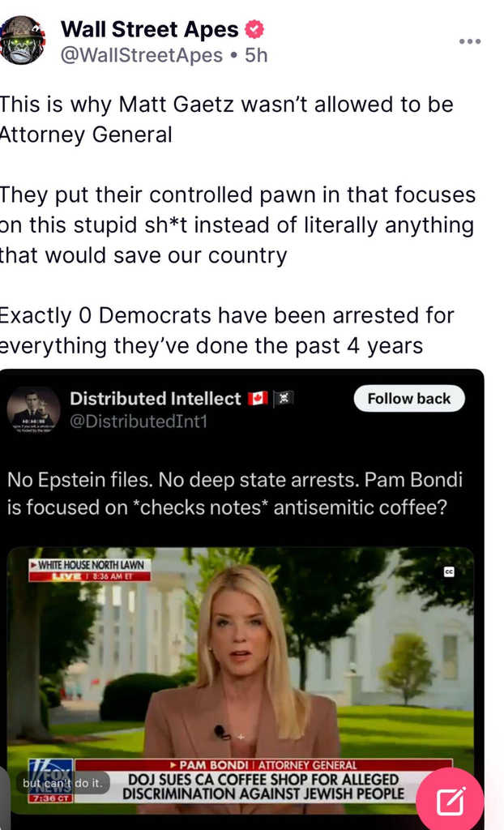The height and width of the screenshot is (830, 504).
Task: Open the @WallStreetApes handle link
Action: (x=141, y=55)
